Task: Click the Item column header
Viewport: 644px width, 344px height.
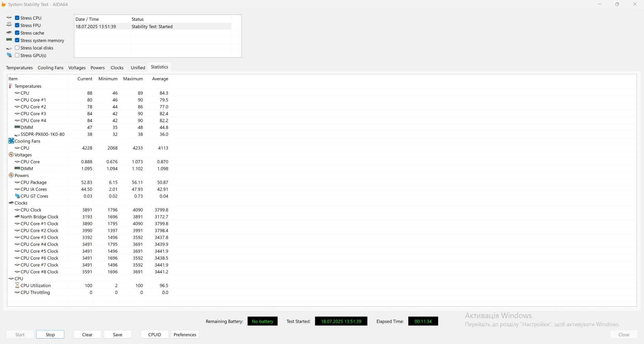Action: pos(38,78)
